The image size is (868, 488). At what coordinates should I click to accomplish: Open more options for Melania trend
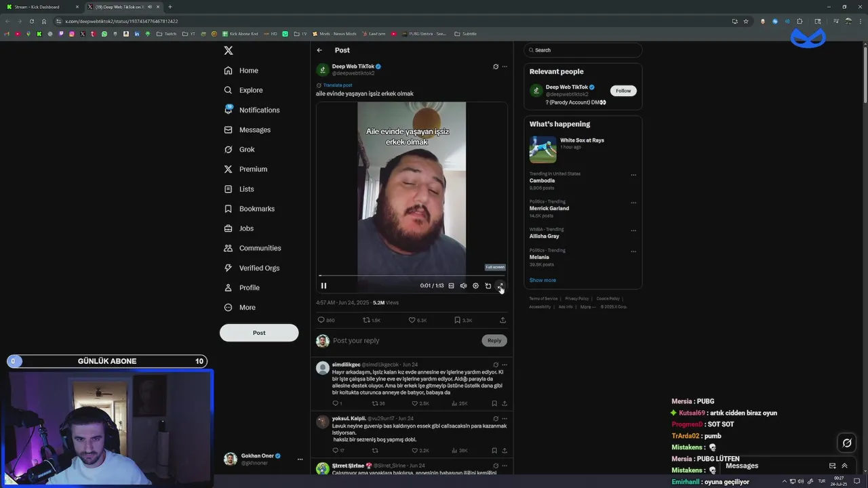click(633, 251)
